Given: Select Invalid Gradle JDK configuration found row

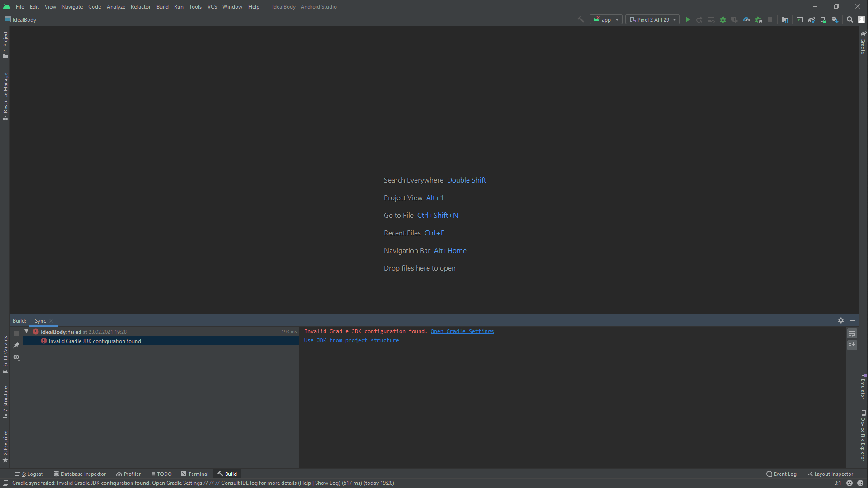Looking at the screenshot, I should tap(161, 341).
